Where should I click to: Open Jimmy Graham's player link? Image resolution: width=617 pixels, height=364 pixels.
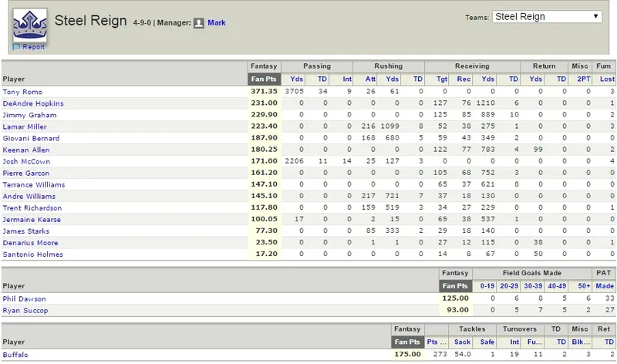(29, 115)
